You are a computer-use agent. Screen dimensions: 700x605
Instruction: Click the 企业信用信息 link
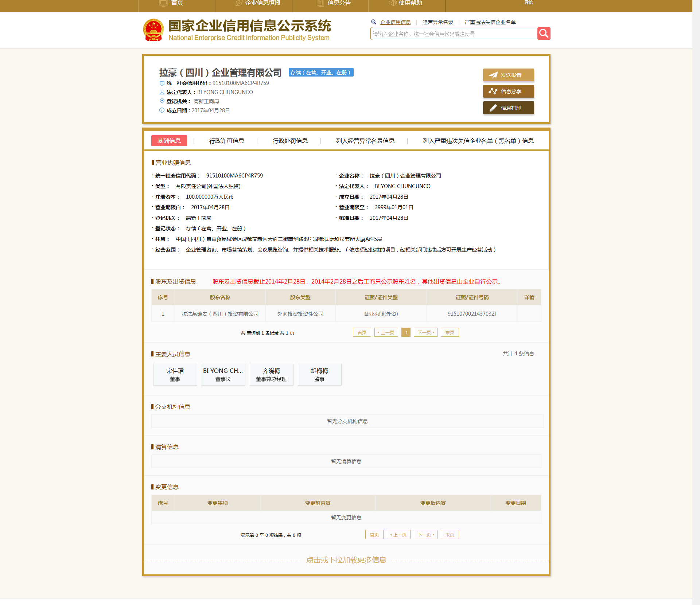click(395, 22)
